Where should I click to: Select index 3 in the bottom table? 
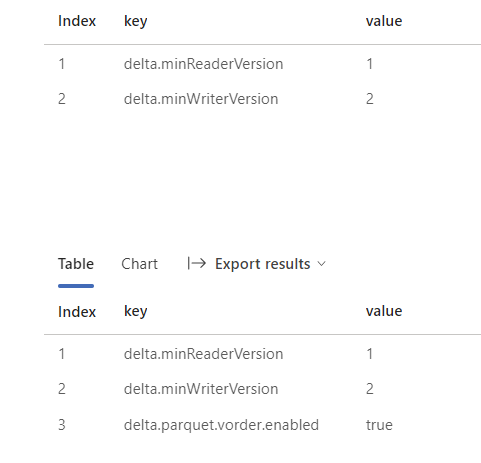[62, 425]
